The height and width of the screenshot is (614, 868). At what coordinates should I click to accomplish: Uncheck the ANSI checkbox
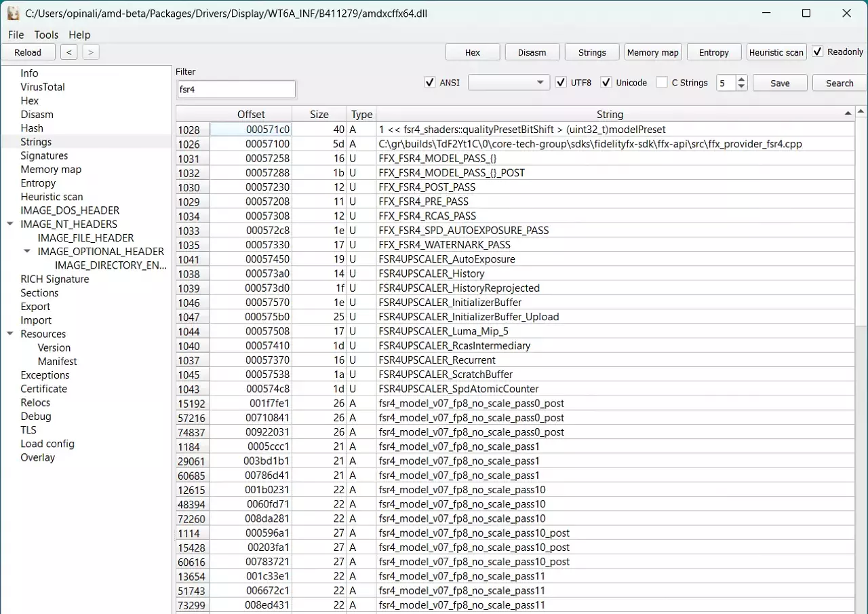pos(429,83)
